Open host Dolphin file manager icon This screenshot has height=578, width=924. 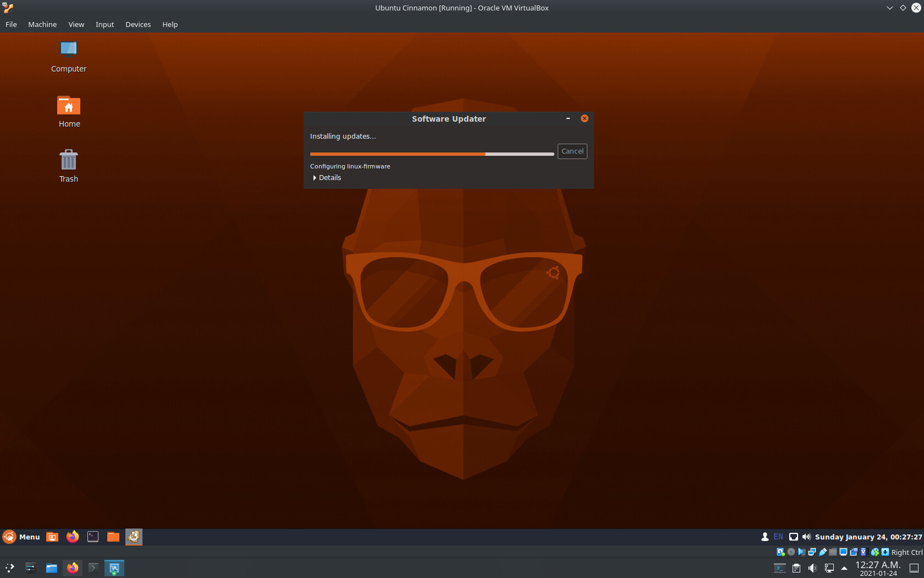coord(51,568)
